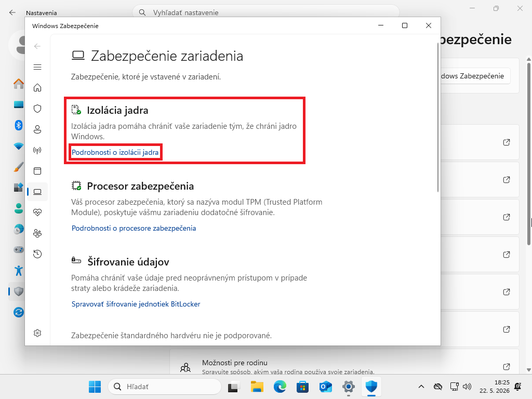Open App & browser control window icon
532x399 pixels.
[x=37, y=170]
